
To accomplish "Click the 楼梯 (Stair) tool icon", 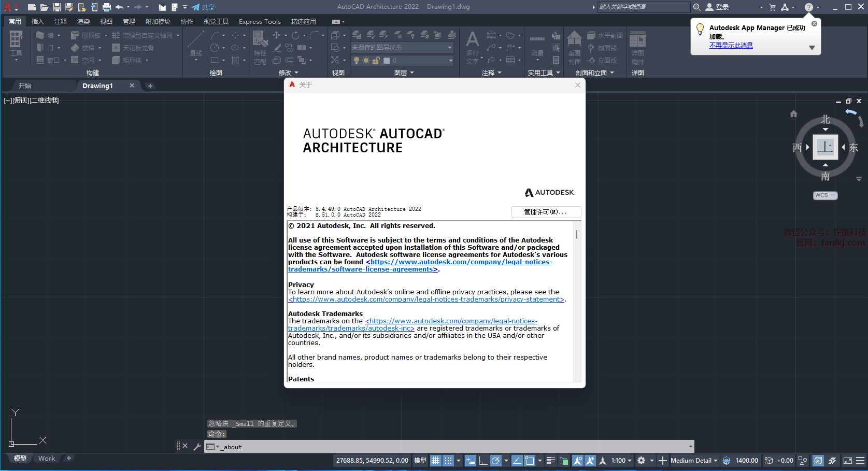I will (x=75, y=48).
